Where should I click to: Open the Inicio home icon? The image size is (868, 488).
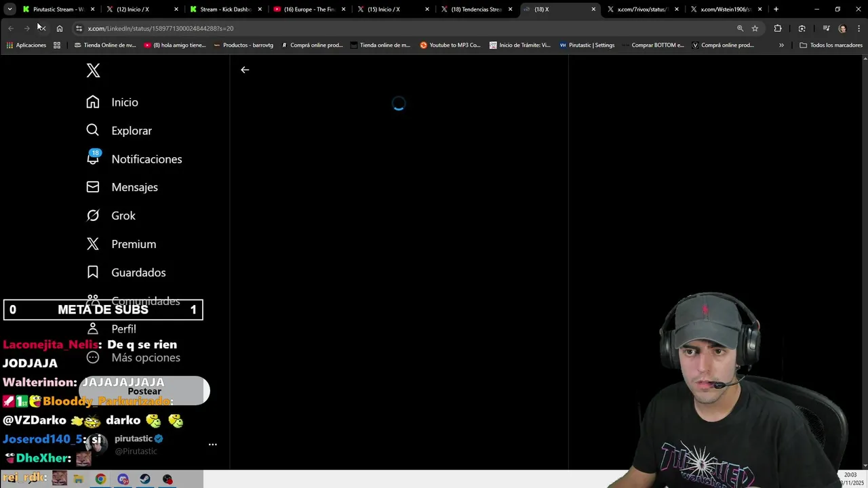[x=93, y=102]
